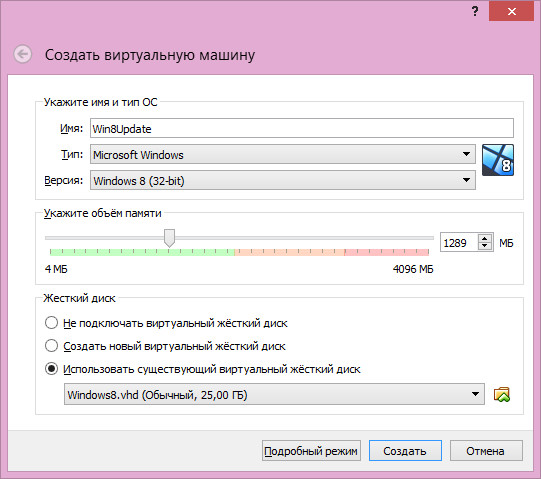Expand the Версия dropdown with Windows 8 (32-bit)

283,180
